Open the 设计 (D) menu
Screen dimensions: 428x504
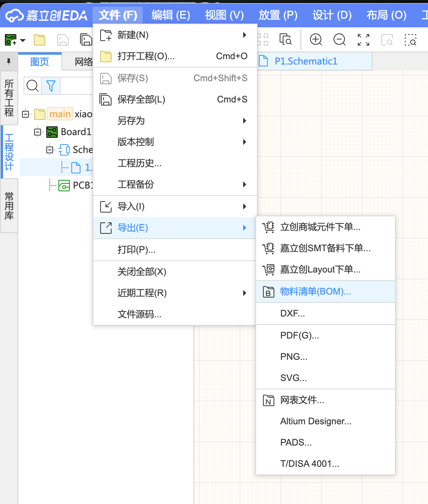(332, 15)
